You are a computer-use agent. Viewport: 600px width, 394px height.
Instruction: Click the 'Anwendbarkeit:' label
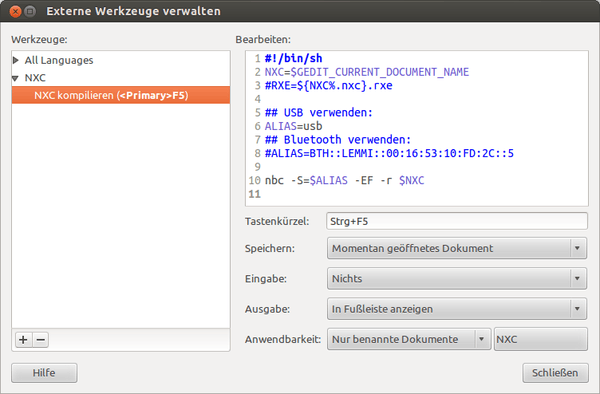[x=283, y=339]
